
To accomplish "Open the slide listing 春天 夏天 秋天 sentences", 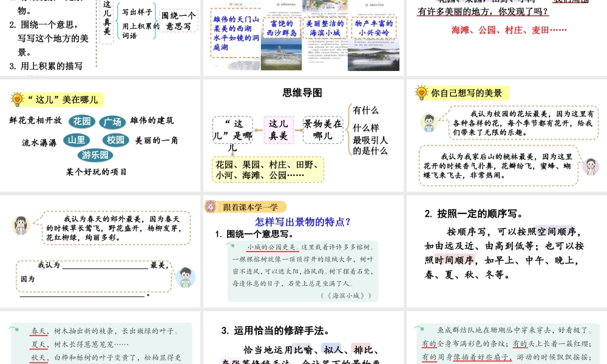I will (100, 338).
